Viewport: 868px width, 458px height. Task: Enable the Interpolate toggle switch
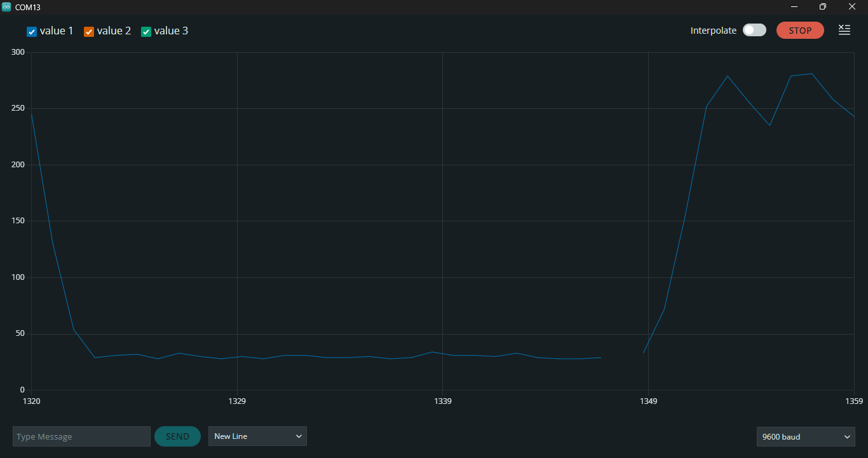[754, 30]
